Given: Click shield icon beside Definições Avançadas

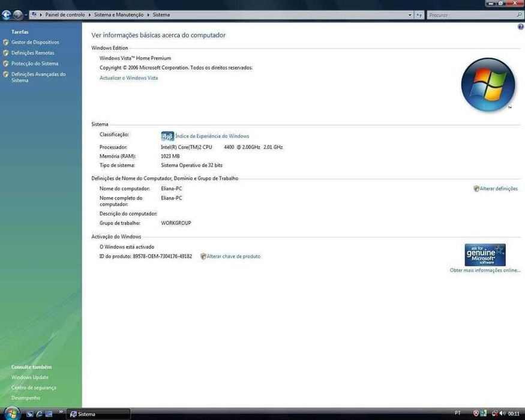Looking at the screenshot, I should click(5, 74).
